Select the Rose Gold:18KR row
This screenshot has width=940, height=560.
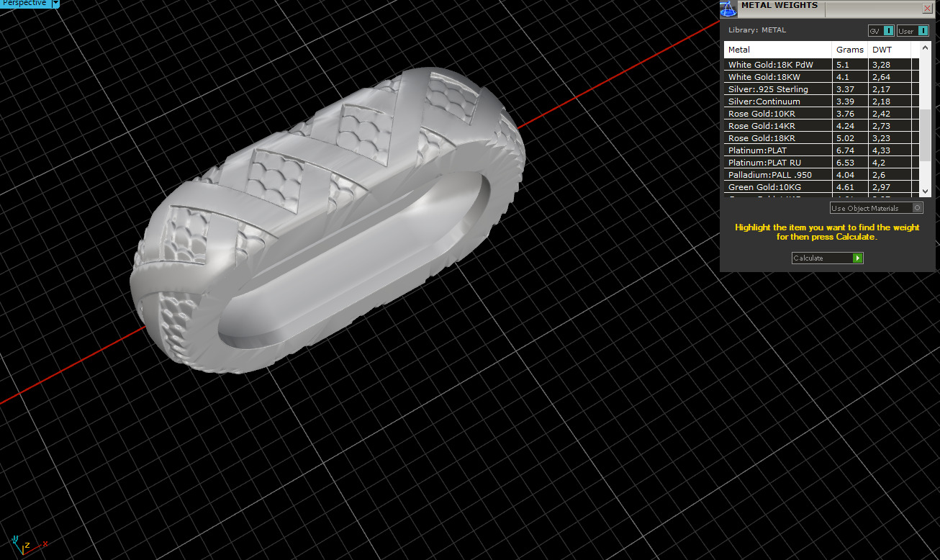(x=822, y=138)
